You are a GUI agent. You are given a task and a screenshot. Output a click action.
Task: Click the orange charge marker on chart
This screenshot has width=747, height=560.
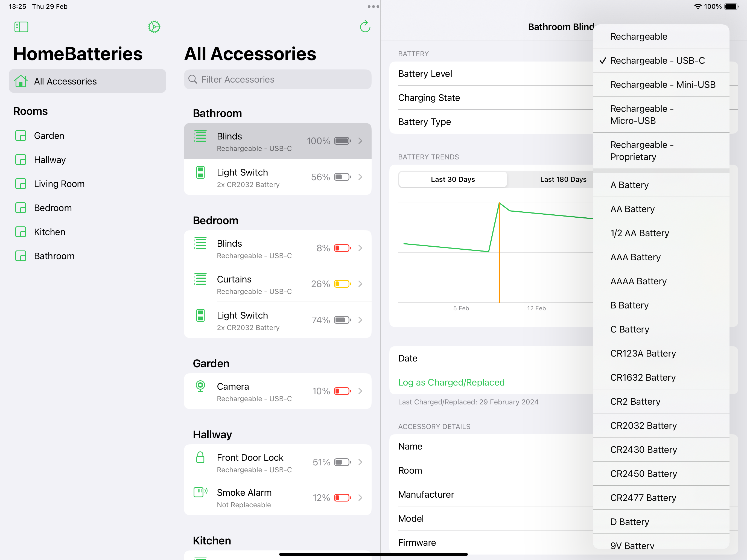pos(499,253)
